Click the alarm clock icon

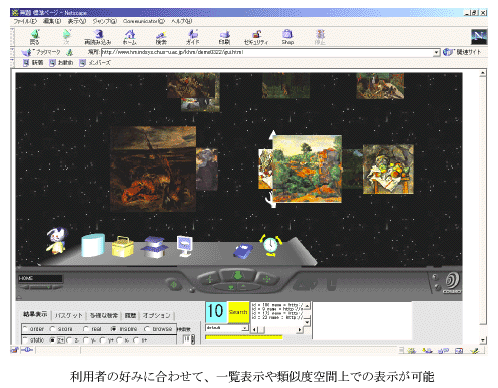(270, 245)
